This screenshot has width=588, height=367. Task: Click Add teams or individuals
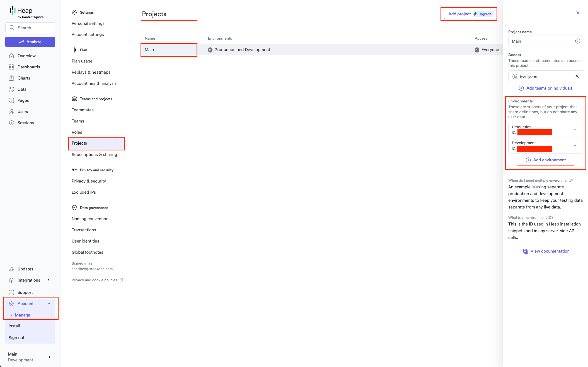(546, 88)
